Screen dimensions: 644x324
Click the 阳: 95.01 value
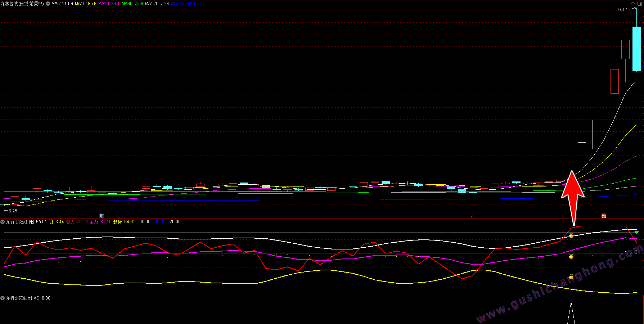(38, 222)
